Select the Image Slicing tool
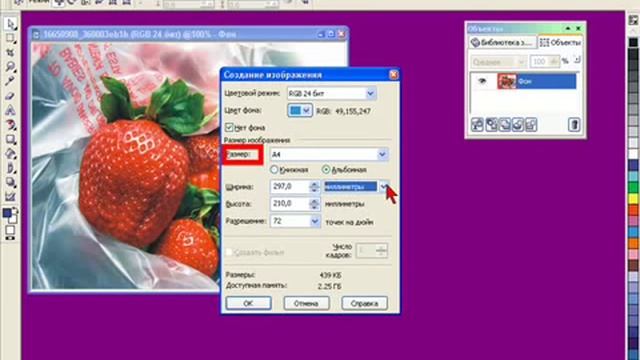This screenshot has height=360, width=640. coord(11,196)
